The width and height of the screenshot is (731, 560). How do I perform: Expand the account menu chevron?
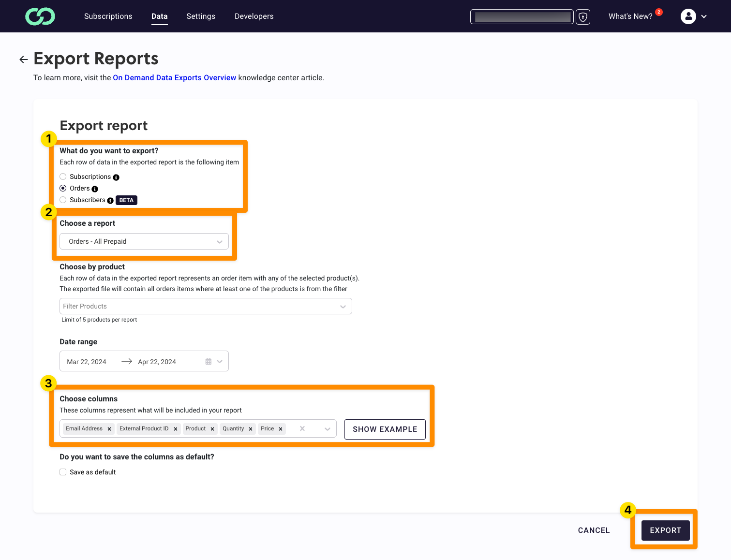click(x=704, y=16)
